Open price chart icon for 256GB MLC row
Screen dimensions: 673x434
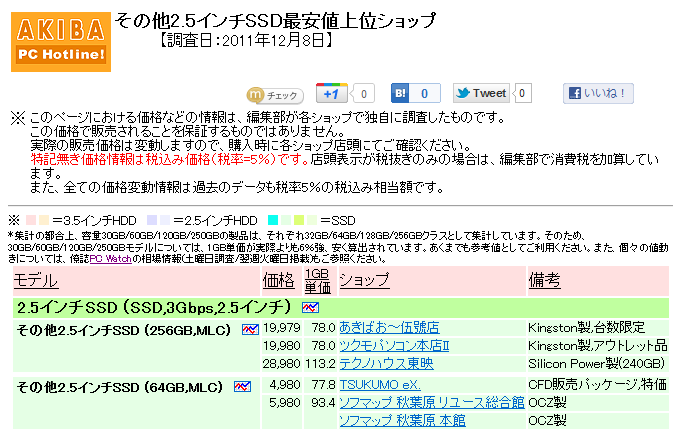pos(250,329)
